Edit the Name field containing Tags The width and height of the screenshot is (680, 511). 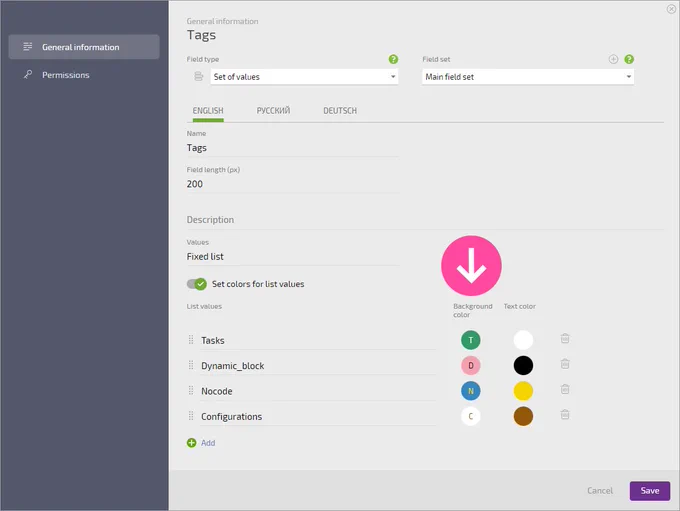click(293, 148)
